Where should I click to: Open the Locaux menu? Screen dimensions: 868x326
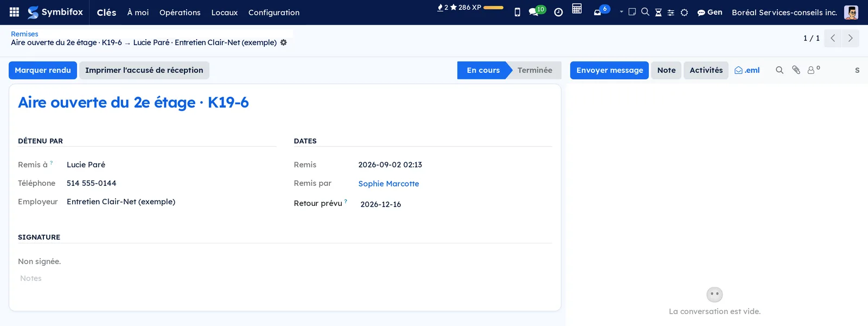[225, 12]
